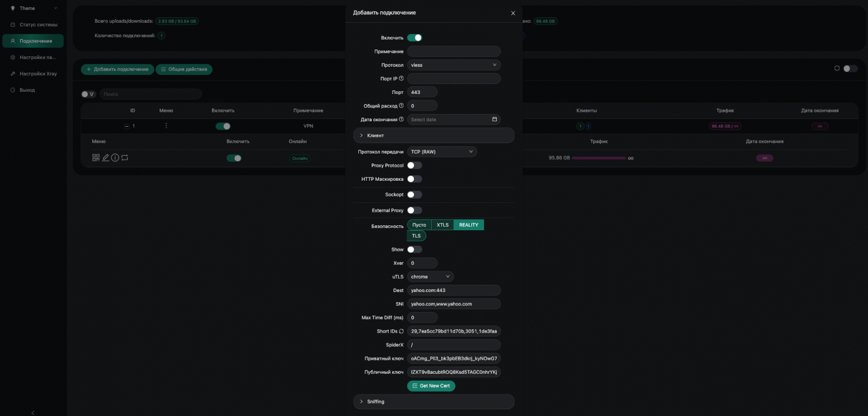Toggle auto-refresh switch above the table
868x416 pixels.
(x=851, y=68)
